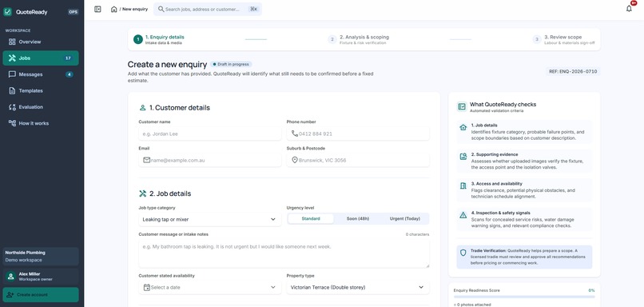
Task: Open Evaluation in the sidebar
Action: 41,107
